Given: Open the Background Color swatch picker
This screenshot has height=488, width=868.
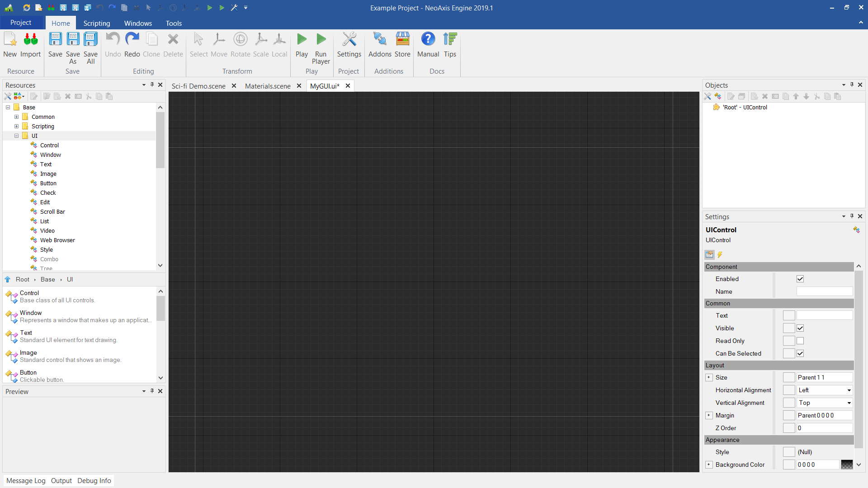Looking at the screenshot, I should point(847,465).
